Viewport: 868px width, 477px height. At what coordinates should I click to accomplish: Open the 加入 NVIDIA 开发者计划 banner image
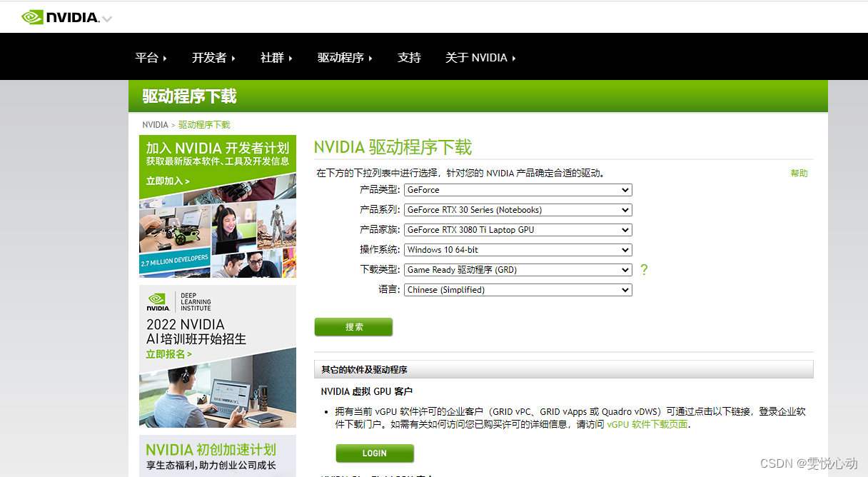pyautogui.click(x=218, y=206)
